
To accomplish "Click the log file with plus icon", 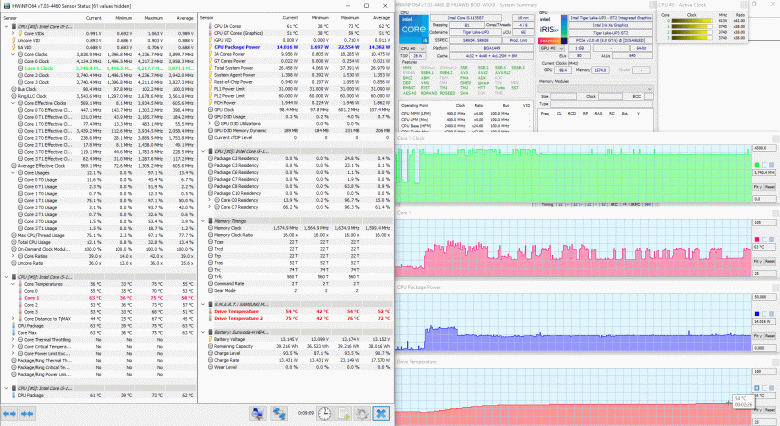I will tap(344, 414).
